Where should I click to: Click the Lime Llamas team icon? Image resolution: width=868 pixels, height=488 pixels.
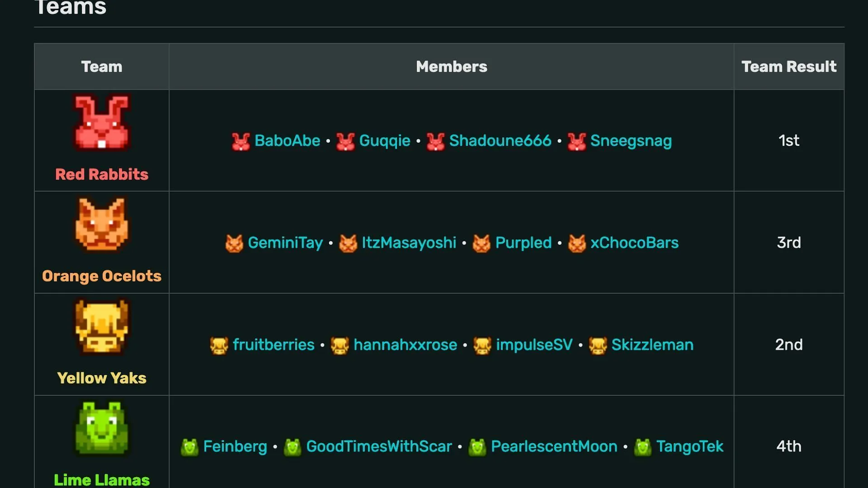point(102,429)
